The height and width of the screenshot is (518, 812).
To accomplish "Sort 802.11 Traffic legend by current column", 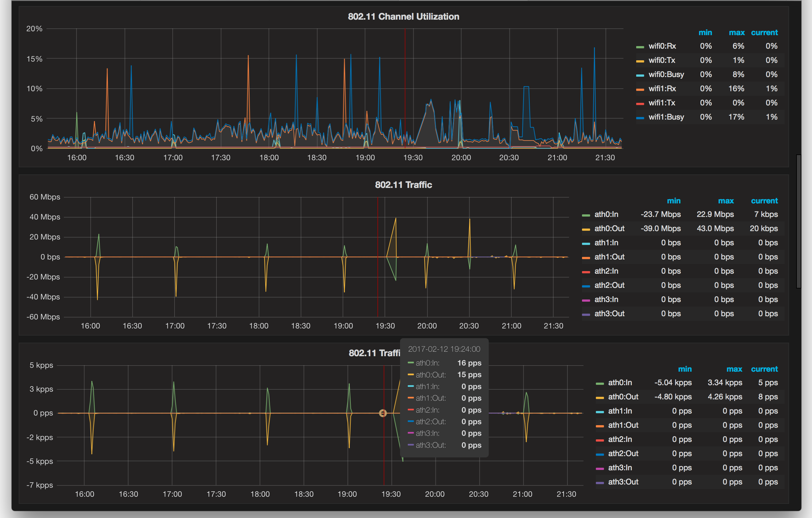I will pyautogui.click(x=764, y=201).
